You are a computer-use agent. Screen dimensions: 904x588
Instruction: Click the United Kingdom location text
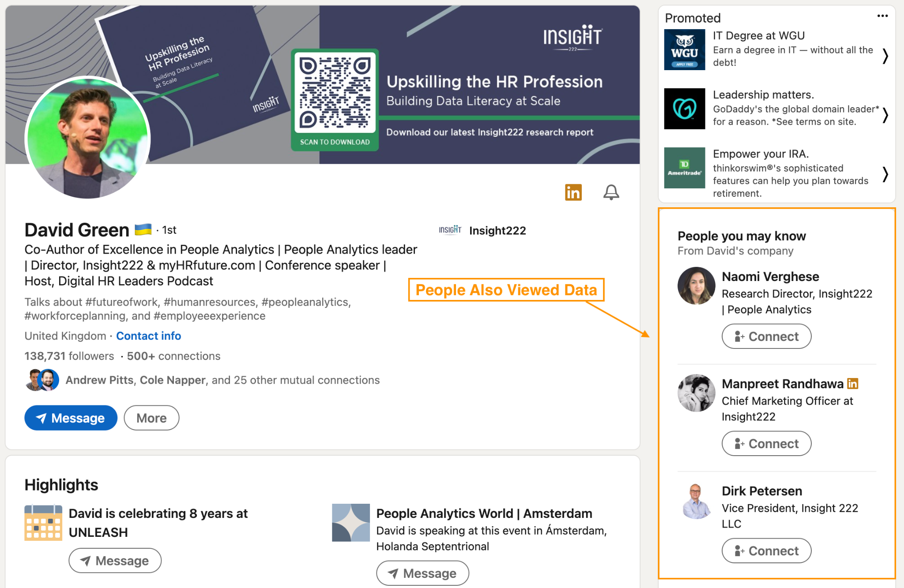tap(65, 336)
